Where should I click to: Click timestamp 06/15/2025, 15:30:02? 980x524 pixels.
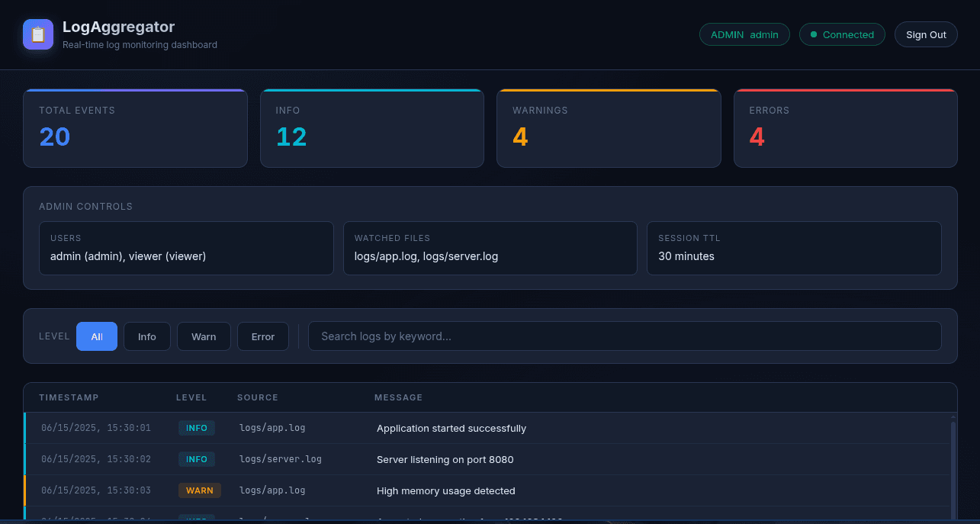[96, 459]
